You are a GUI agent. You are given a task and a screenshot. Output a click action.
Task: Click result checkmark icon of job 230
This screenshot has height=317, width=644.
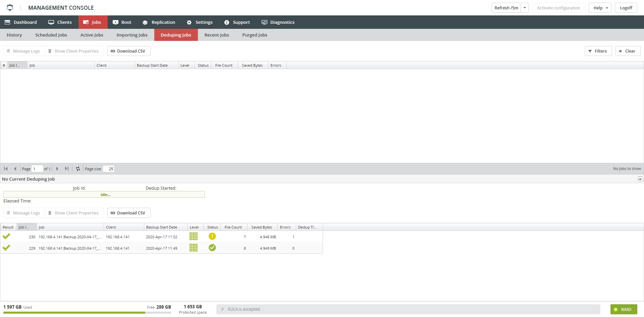(x=6, y=236)
